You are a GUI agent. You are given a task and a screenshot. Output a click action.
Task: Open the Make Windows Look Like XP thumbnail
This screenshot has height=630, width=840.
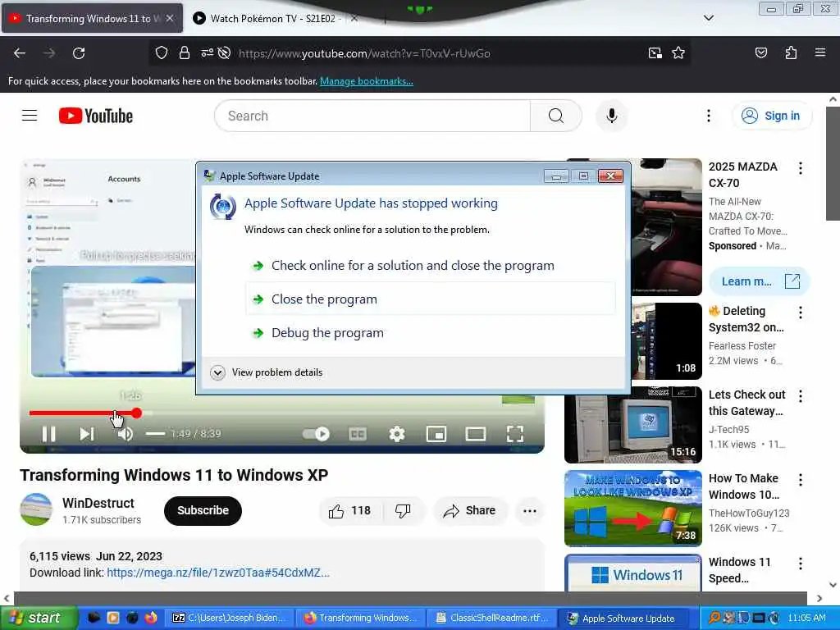pyautogui.click(x=632, y=509)
